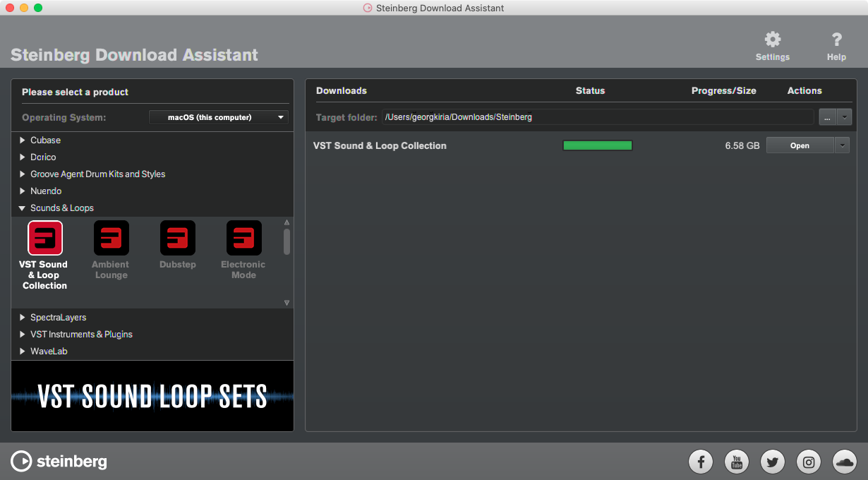Open Steinberg's YouTube channel
This screenshot has height=480, width=868.
(x=736, y=462)
